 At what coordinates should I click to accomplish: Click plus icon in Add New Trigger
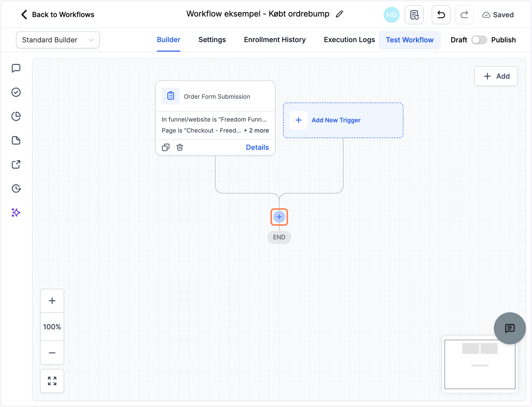point(298,120)
